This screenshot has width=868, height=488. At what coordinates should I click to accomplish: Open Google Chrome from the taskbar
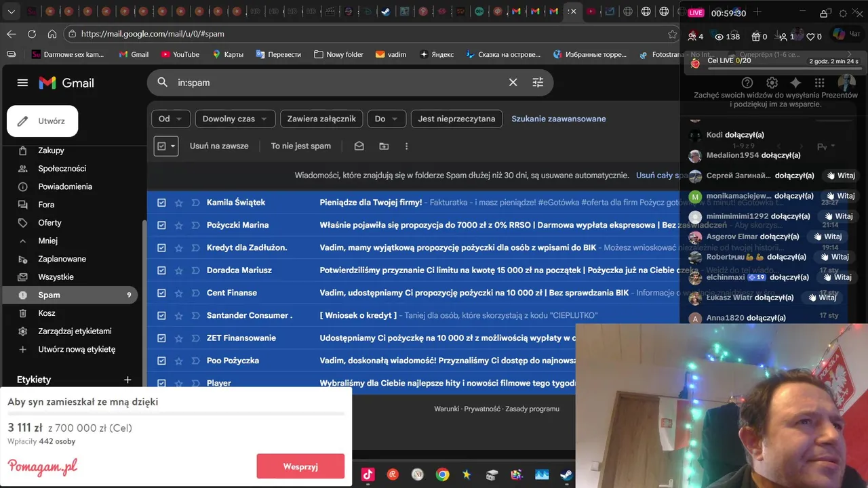click(442, 474)
